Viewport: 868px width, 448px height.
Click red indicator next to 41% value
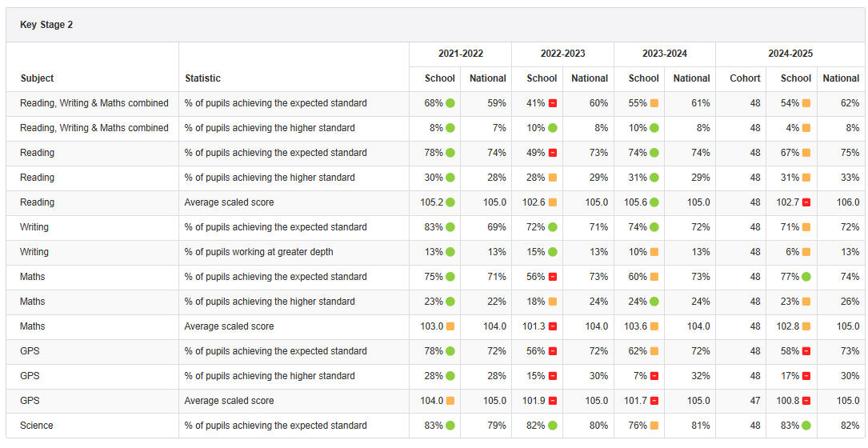tap(552, 103)
